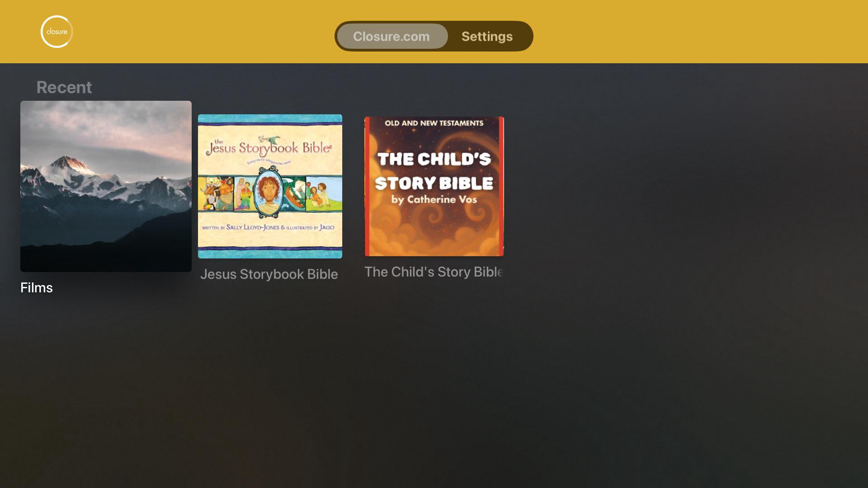Click the Jesus Storybook Bible title text
The image size is (868, 488).
click(269, 274)
